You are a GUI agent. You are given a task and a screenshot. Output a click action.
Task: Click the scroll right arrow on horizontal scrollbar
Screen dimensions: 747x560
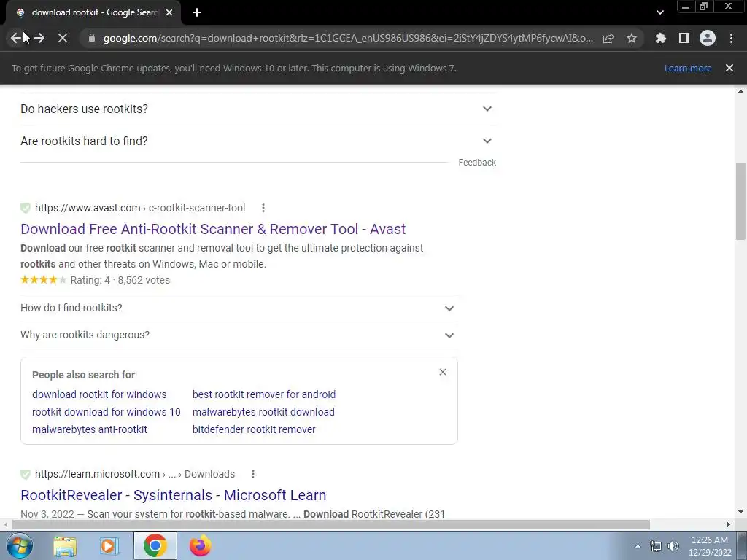click(x=729, y=524)
